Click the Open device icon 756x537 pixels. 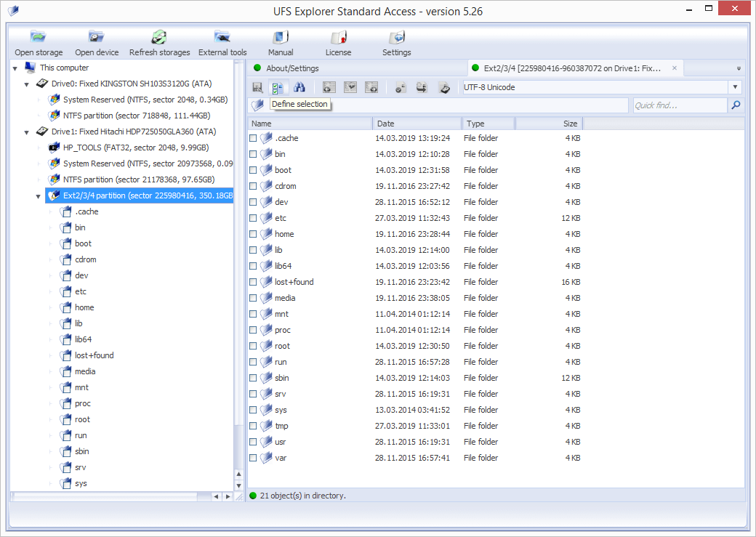pyautogui.click(x=97, y=38)
